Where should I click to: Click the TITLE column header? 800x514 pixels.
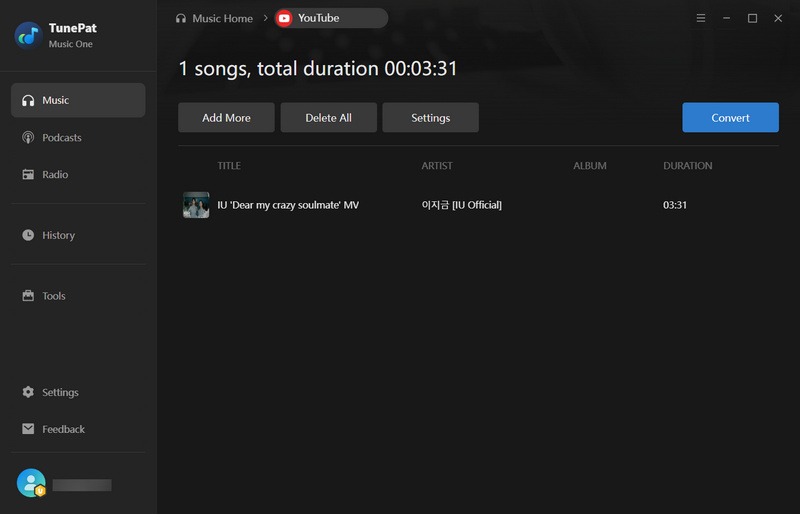pyautogui.click(x=229, y=166)
